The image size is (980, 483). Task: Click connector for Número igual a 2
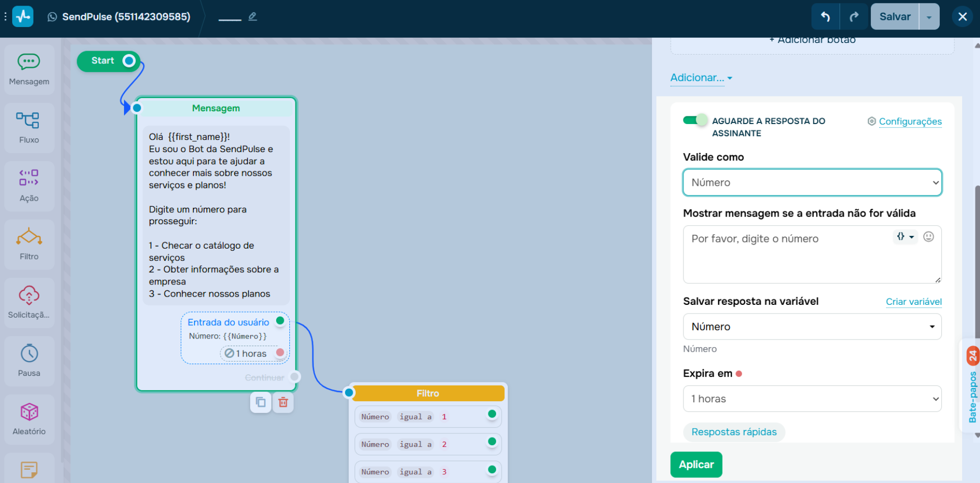(x=492, y=442)
